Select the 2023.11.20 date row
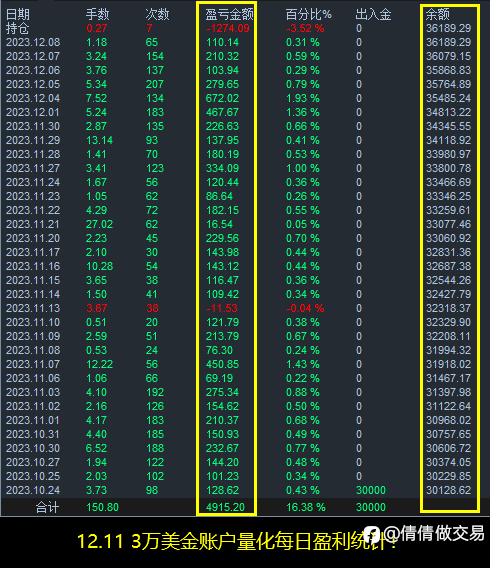 (33, 238)
